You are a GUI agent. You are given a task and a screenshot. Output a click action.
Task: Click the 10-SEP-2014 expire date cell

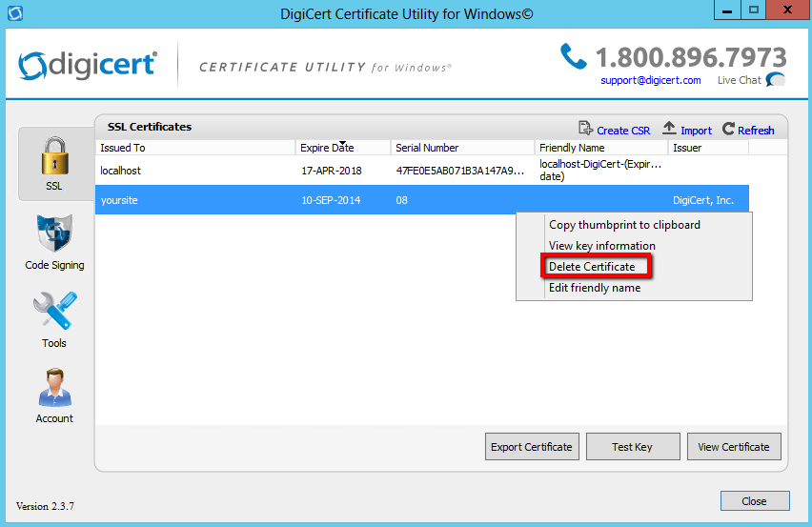point(331,200)
